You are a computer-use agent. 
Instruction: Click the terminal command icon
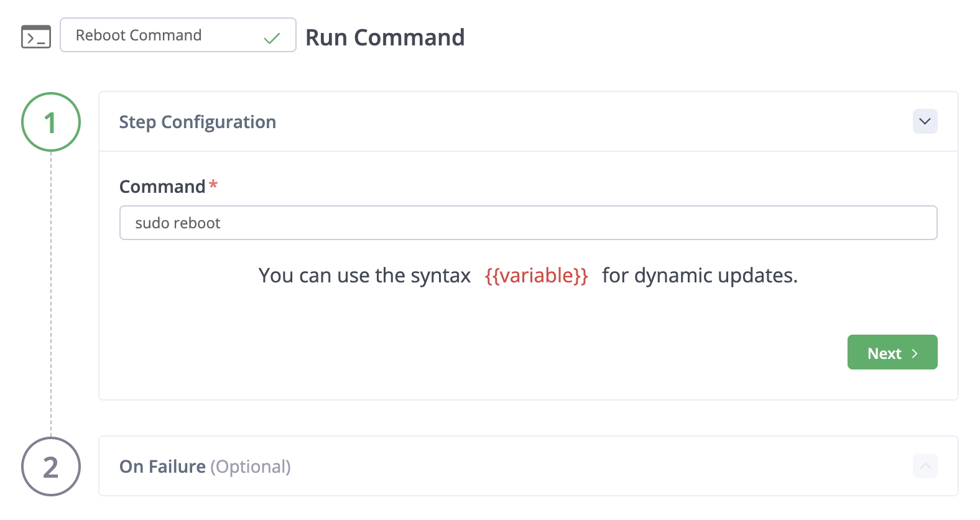[36, 37]
